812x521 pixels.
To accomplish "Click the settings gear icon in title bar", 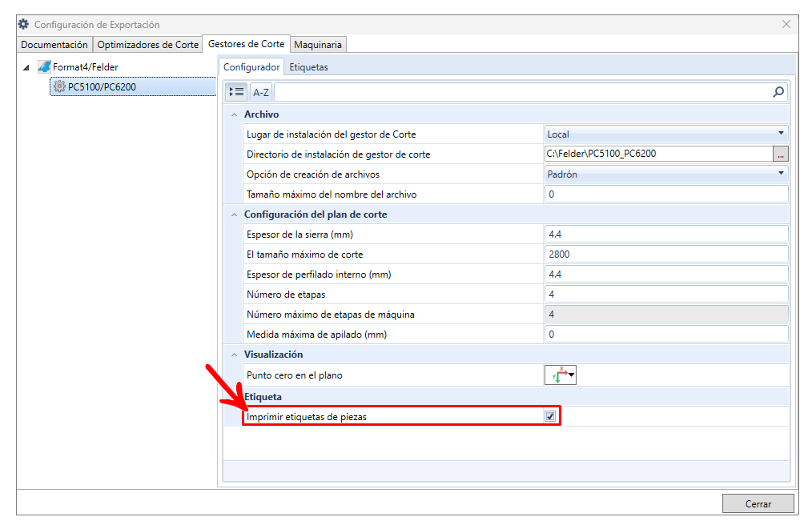I will click(23, 25).
